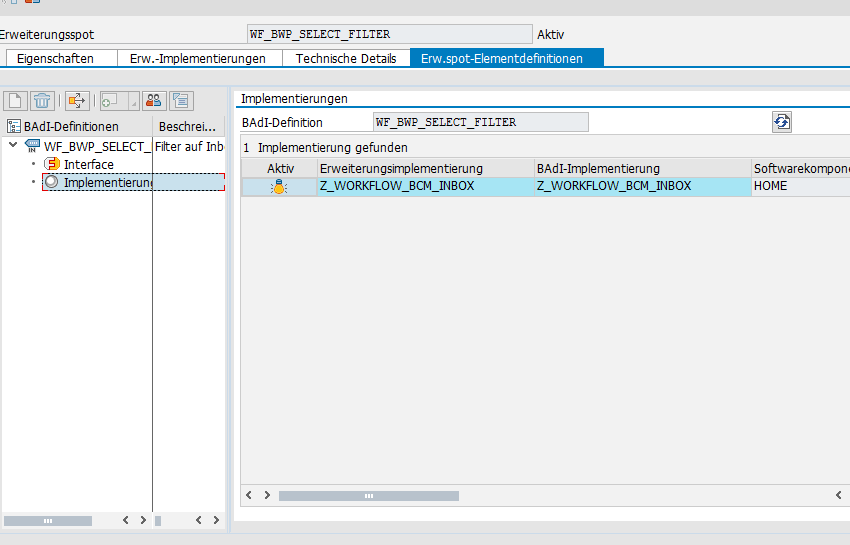Open the Erw.-Implementierungen tab

198,58
